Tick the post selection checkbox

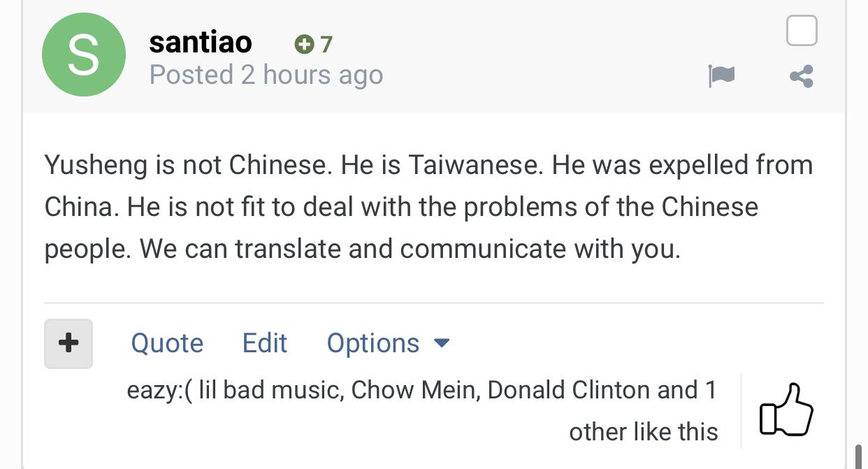(x=802, y=31)
